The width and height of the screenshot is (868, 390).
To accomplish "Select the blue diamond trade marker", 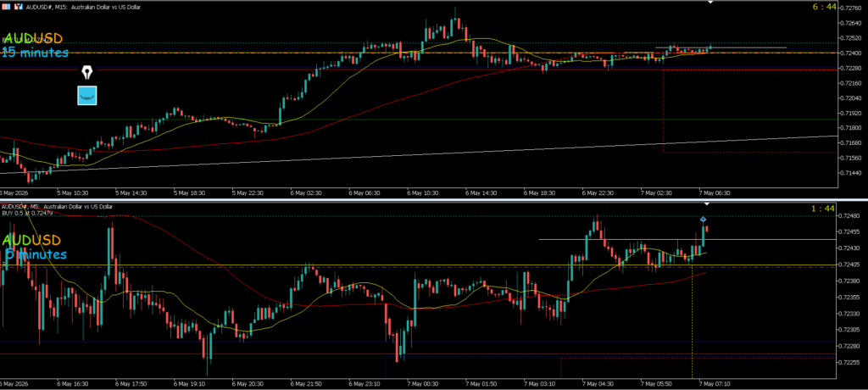I will 703,220.
